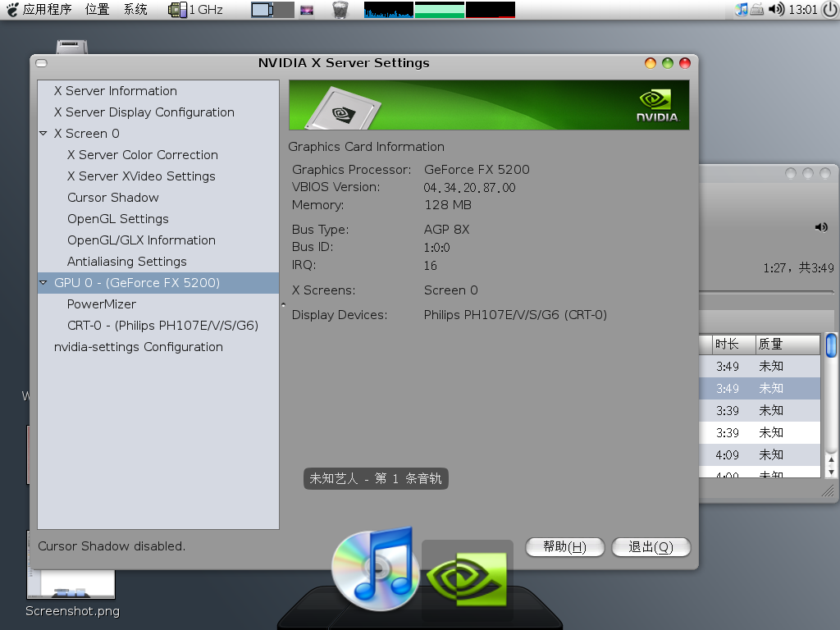This screenshot has height=630, width=840.
Task: Open Antialiasing Settings page
Action: (x=127, y=262)
